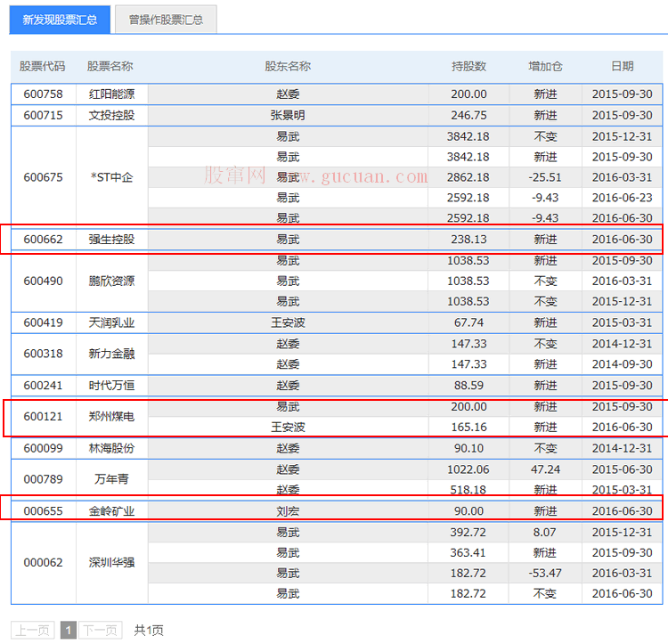Screen dimensions: 668x644
Task: Click stock name 时代万恒
Action: pos(111,386)
